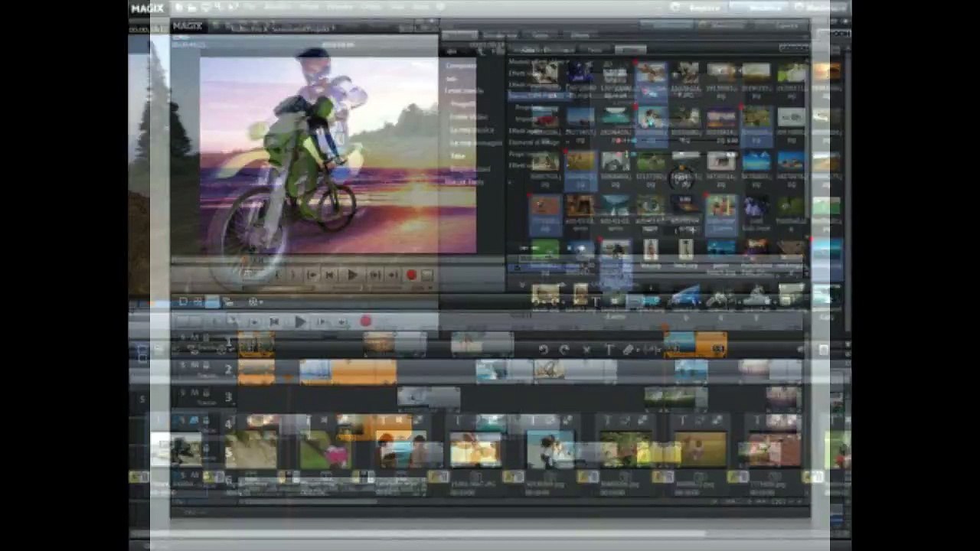Viewport: 980px width, 551px height.
Task: Click skip-to-beginning button in lower gray transport bar
Action: pos(274,322)
